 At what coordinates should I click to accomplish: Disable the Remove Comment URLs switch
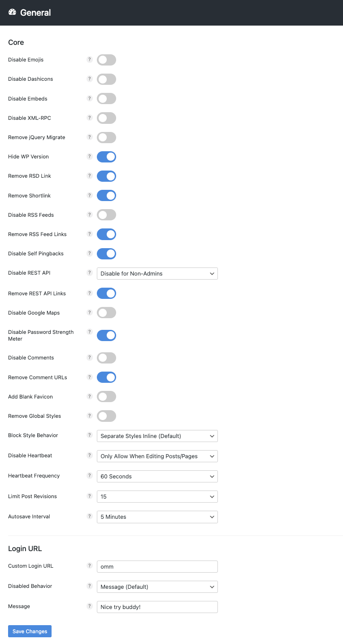[106, 377]
